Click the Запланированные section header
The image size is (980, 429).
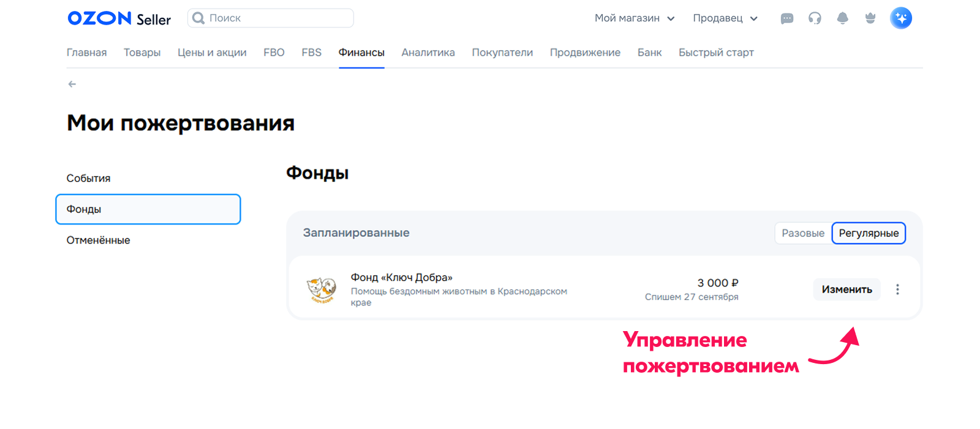[x=356, y=233]
